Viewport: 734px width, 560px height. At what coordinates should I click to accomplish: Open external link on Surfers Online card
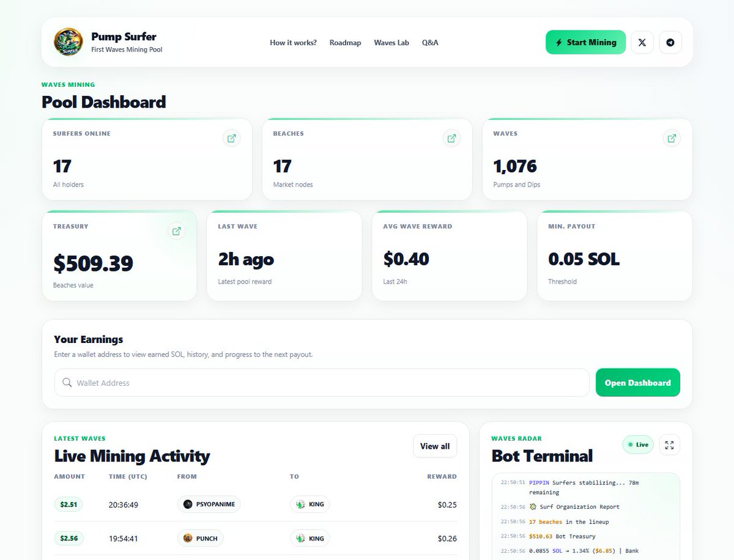pyautogui.click(x=231, y=138)
